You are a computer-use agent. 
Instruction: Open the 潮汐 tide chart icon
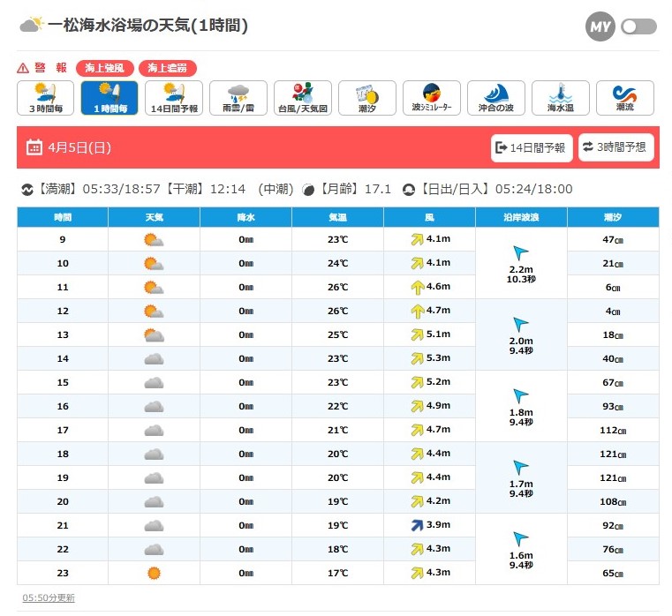pos(367,98)
